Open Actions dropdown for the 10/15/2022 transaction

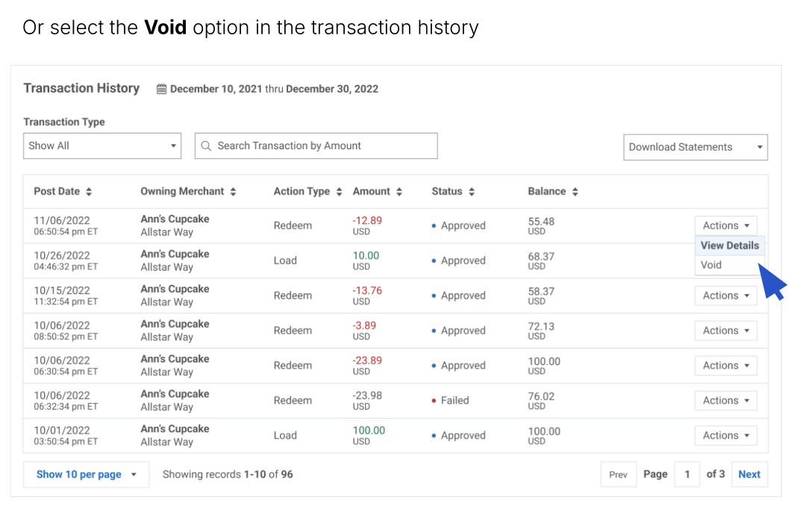tap(725, 296)
